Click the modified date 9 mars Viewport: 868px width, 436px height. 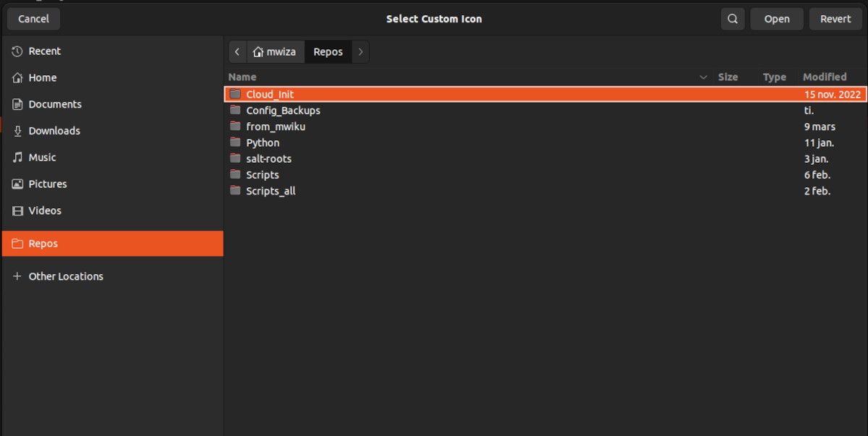[820, 126]
